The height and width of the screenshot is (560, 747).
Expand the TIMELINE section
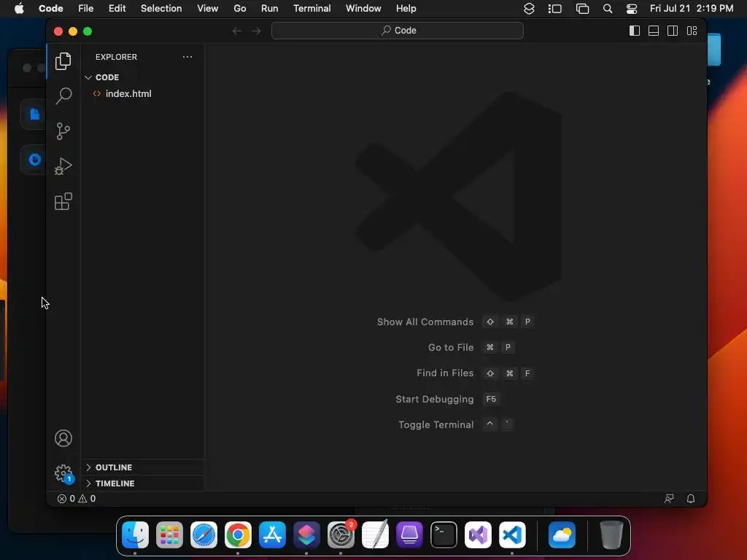point(143,483)
